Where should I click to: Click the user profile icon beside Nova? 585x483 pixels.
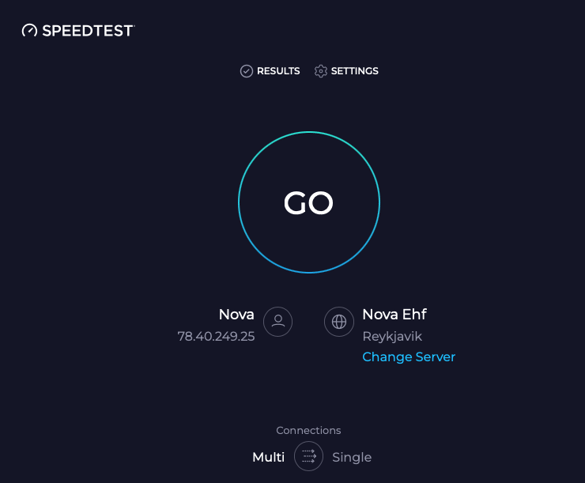click(x=278, y=322)
